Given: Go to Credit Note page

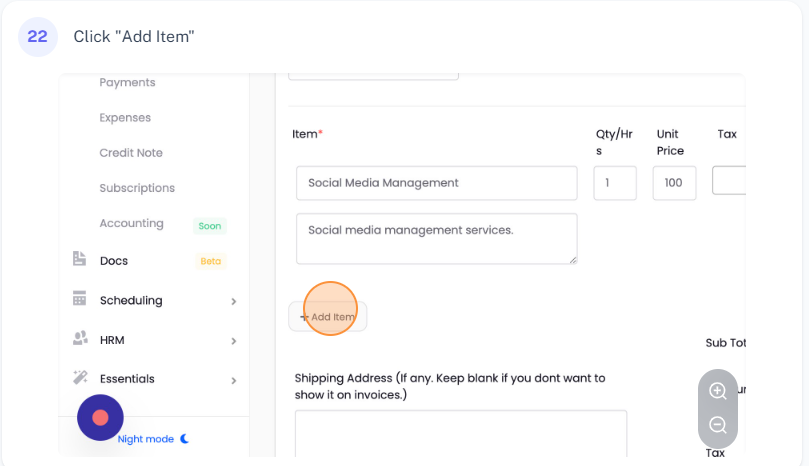Looking at the screenshot, I should (x=131, y=153).
